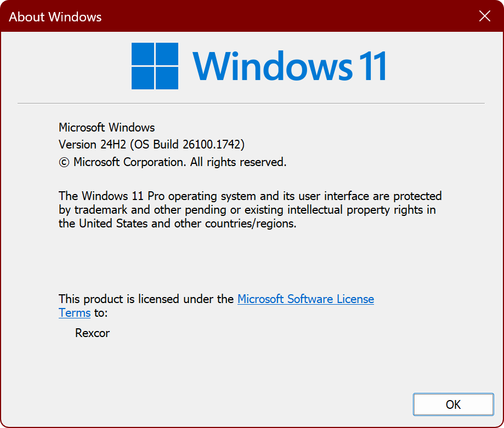Image resolution: width=504 pixels, height=428 pixels.
Task: Click the underlined "Terms" link word
Action: (x=75, y=313)
